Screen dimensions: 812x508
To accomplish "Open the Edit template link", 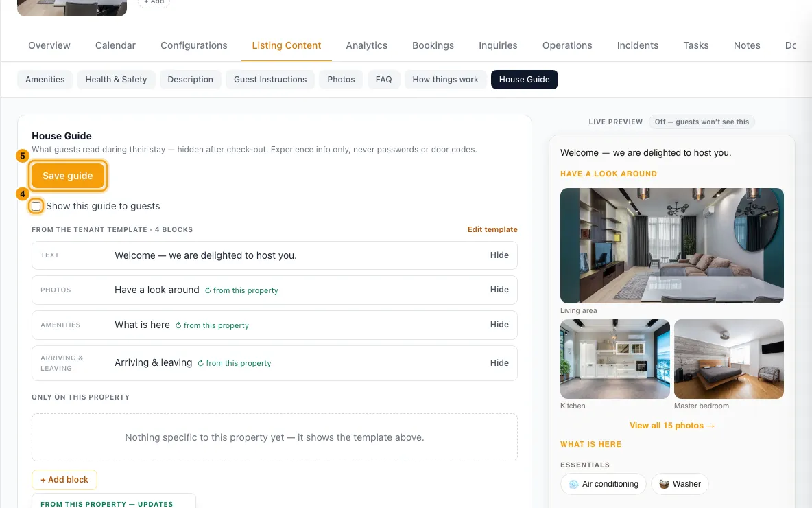I will 492,229.
